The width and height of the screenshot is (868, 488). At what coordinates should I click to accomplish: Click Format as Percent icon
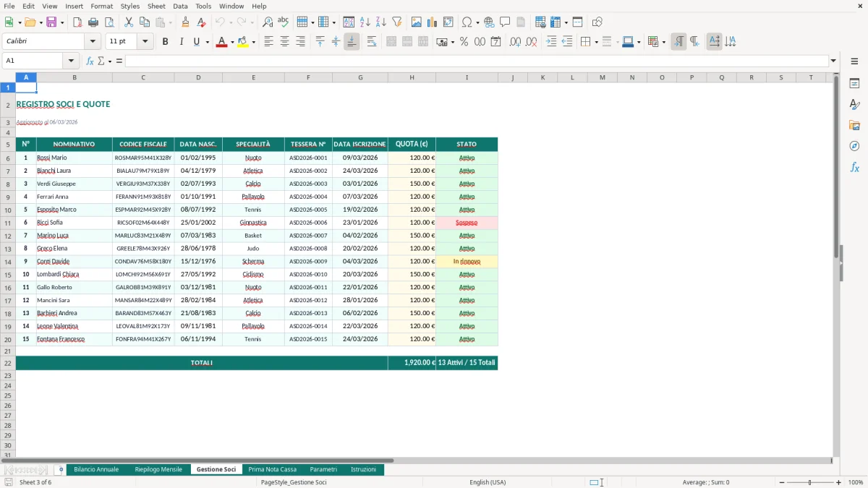464,42
